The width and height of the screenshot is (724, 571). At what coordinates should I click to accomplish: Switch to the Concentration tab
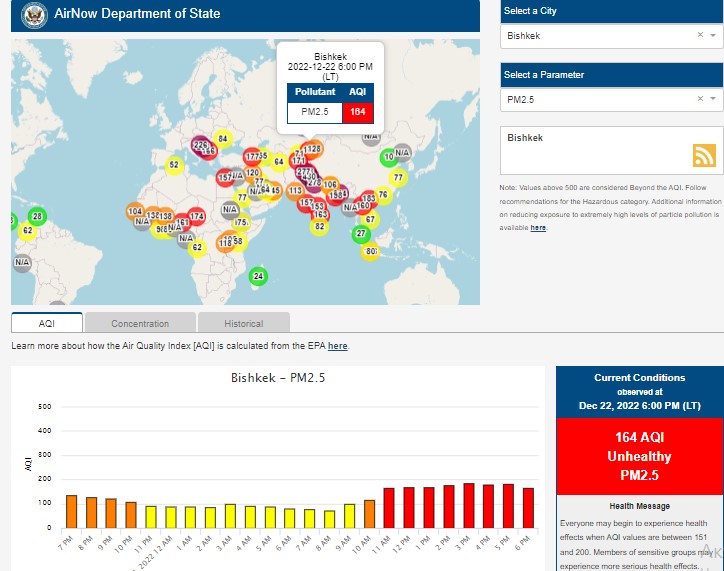tap(140, 323)
